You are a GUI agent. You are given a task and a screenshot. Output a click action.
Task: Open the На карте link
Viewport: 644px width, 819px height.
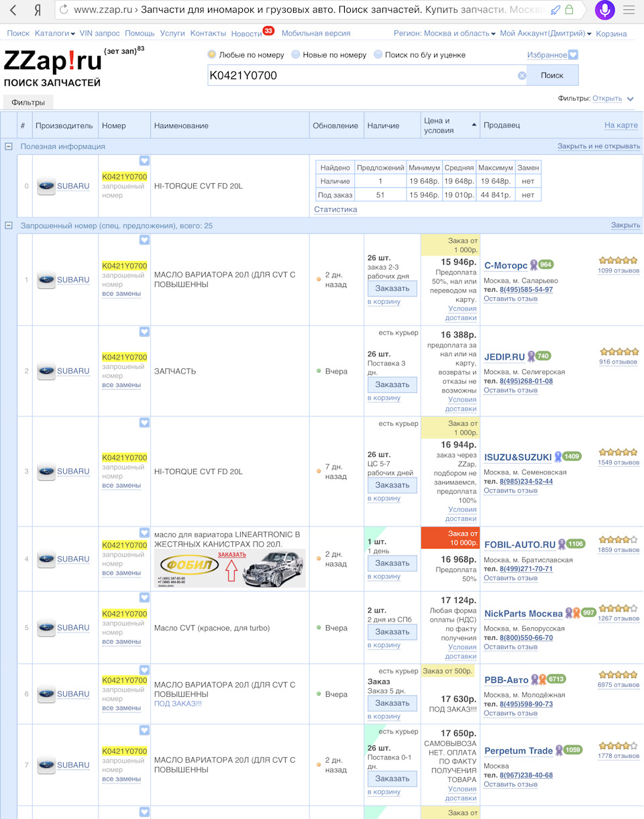click(x=621, y=125)
